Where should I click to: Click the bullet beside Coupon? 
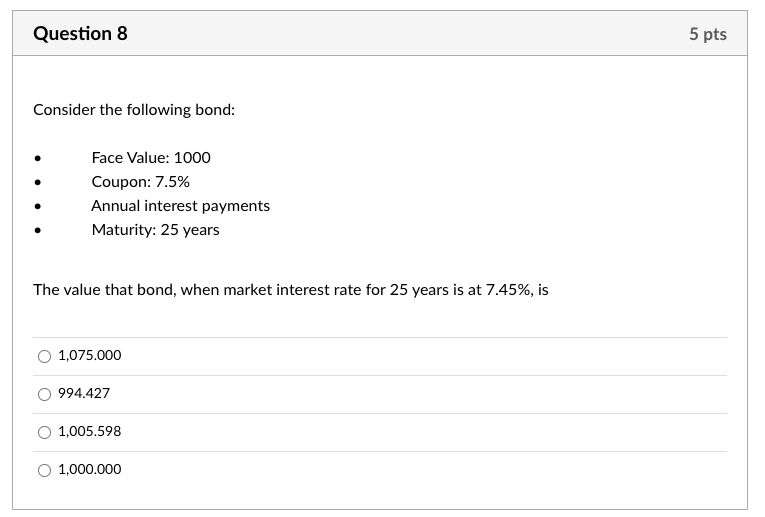(x=38, y=182)
